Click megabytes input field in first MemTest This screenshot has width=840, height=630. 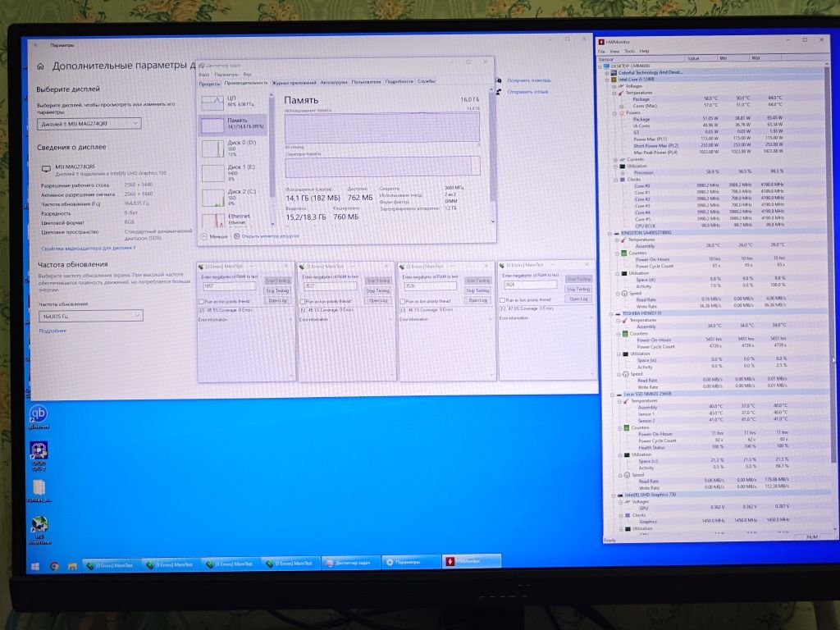[230, 286]
